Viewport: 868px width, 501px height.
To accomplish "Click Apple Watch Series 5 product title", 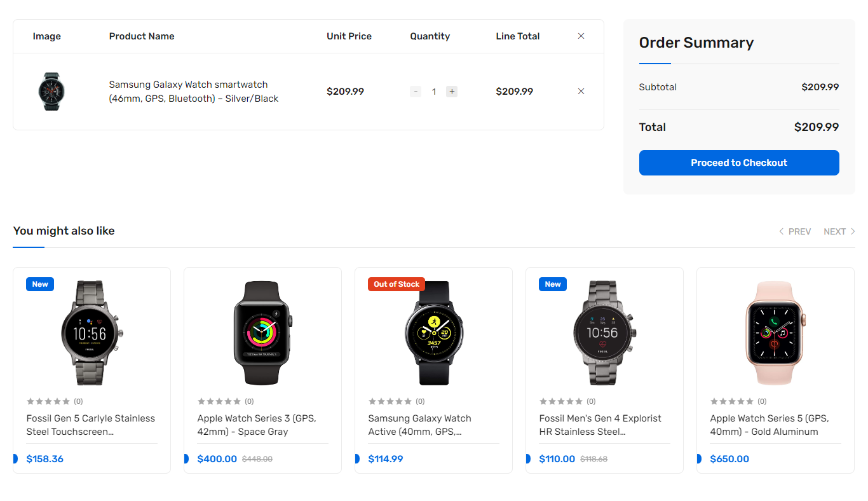I will [770, 425].
